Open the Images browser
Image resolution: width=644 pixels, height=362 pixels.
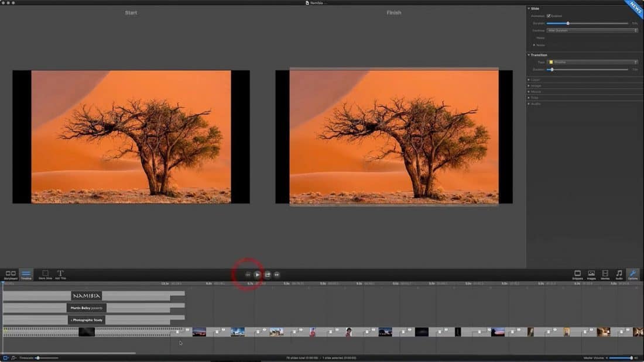[x=591, y=274]
